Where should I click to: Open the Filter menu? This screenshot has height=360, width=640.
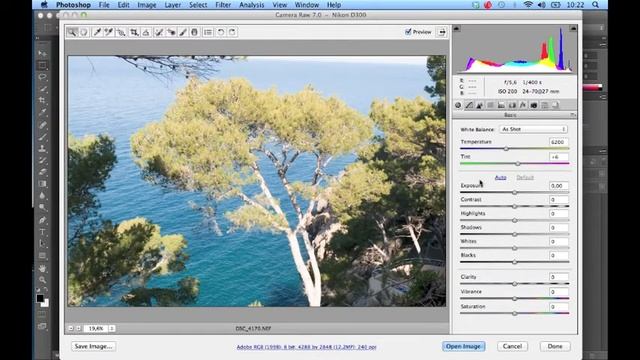(223, 5)
